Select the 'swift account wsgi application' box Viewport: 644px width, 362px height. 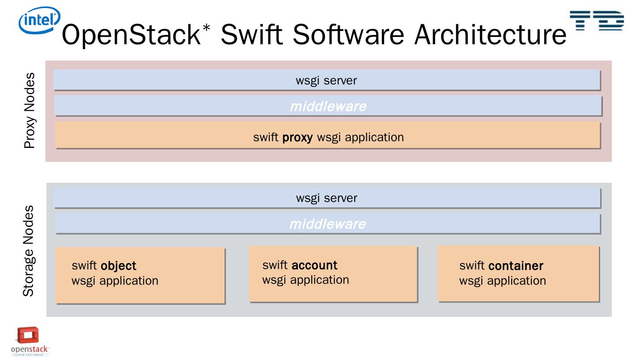[333, 274]
